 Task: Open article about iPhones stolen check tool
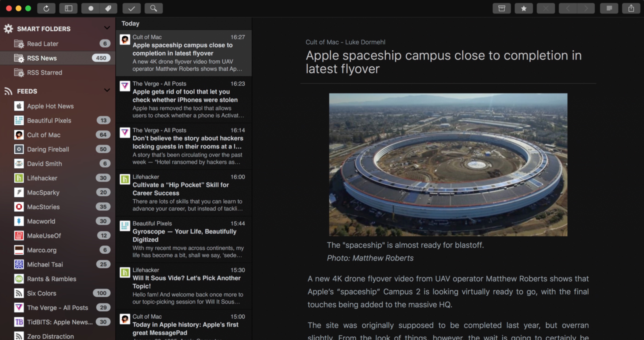point(184,99)
